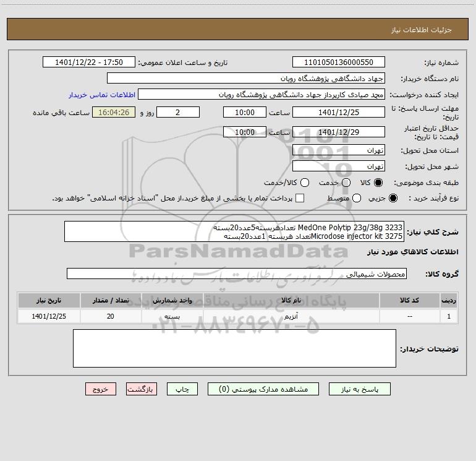Image resolution: width=476 pixels, height=461 pixels.
Task: Open the اطلاعات تماس خریدار link
Action: coord(102,95)
